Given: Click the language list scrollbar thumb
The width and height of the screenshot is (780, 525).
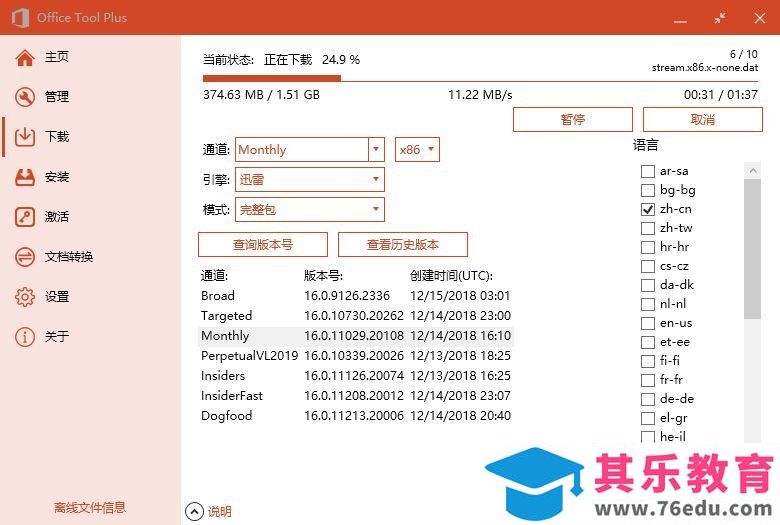Looking at the screenshot, I should [753, 249].
